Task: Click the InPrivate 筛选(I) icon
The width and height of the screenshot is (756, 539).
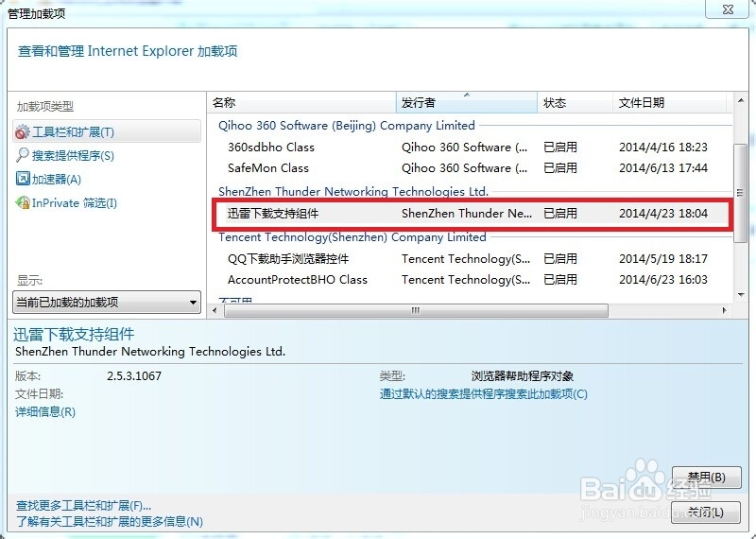Action: tap(23, 202)
